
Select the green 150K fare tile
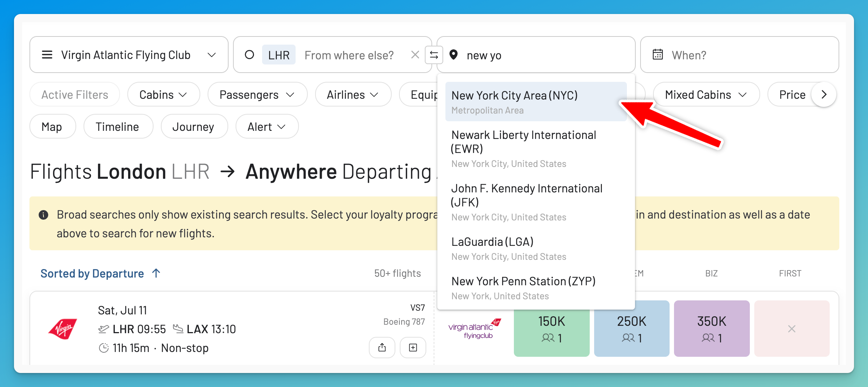pos(551,328)
